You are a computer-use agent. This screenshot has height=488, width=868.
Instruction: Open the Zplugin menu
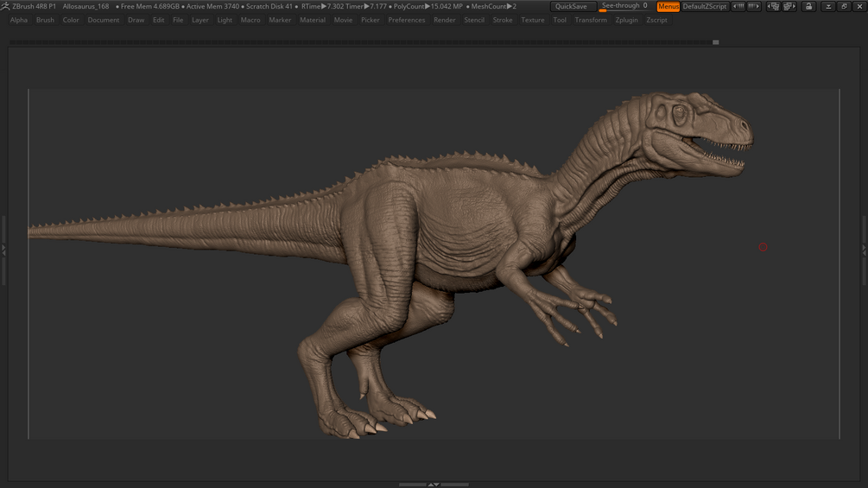(x=627, y=20)
